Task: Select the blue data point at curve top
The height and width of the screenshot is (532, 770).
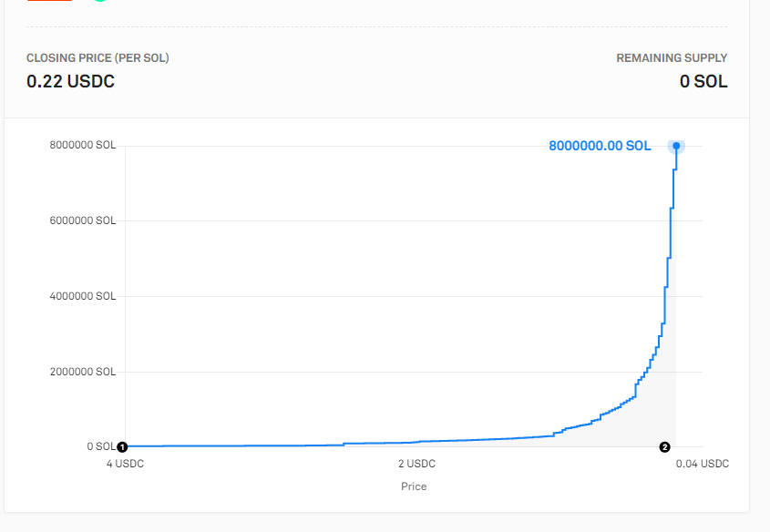Action: click(x=676, y=146)
